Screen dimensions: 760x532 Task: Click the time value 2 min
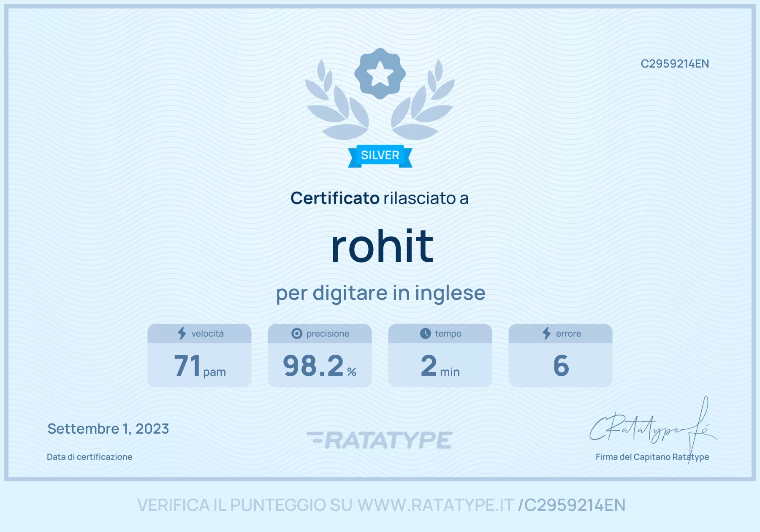pyautogui.click(x=440, y=366)
